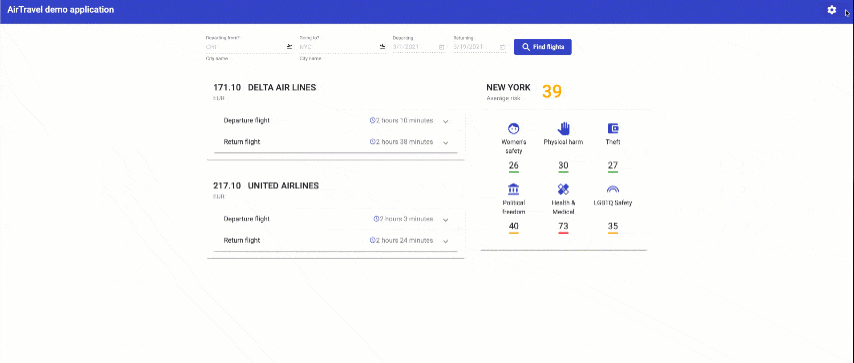Click the Women's safety face icon
Viewport: 854px width, 363px height.
point(514,129)
